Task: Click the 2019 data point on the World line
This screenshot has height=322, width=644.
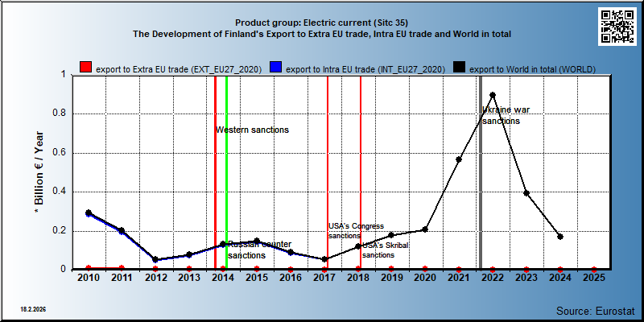Action: pyautogui.click(x=391, y=235)
